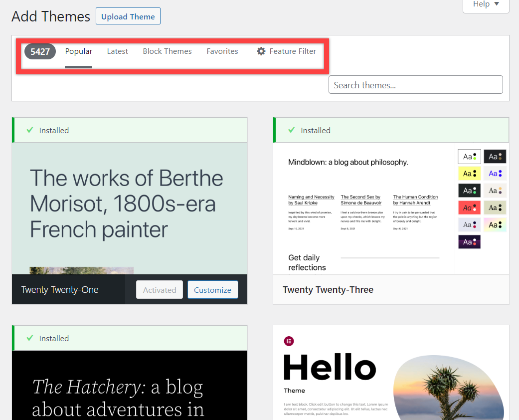The height and width of the screenshot is (420, 519).
Task: Switch to the Popular themes tab
Action: 78,51
